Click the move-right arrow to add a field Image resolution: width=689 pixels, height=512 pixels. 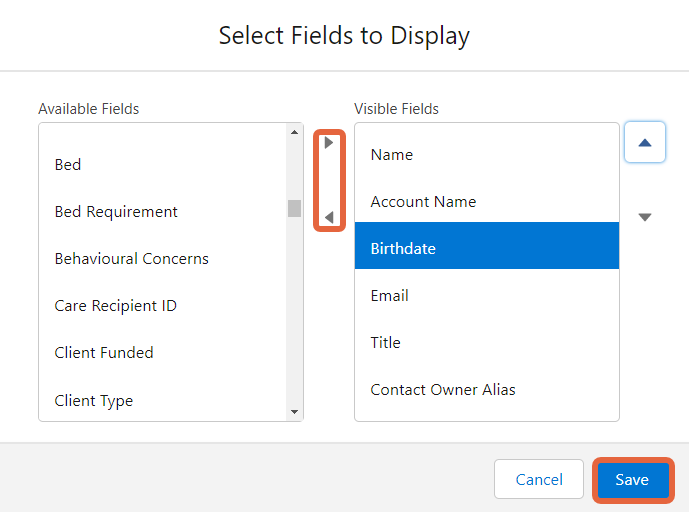(x=329, y=142)
